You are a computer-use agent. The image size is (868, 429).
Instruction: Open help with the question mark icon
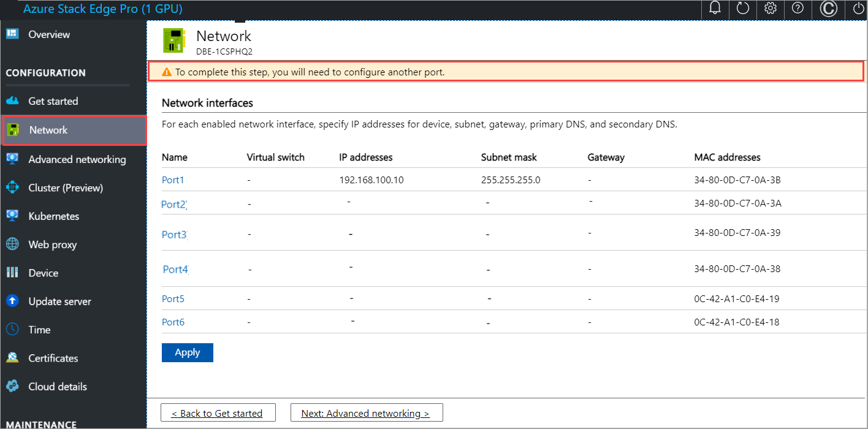point(798,9)
